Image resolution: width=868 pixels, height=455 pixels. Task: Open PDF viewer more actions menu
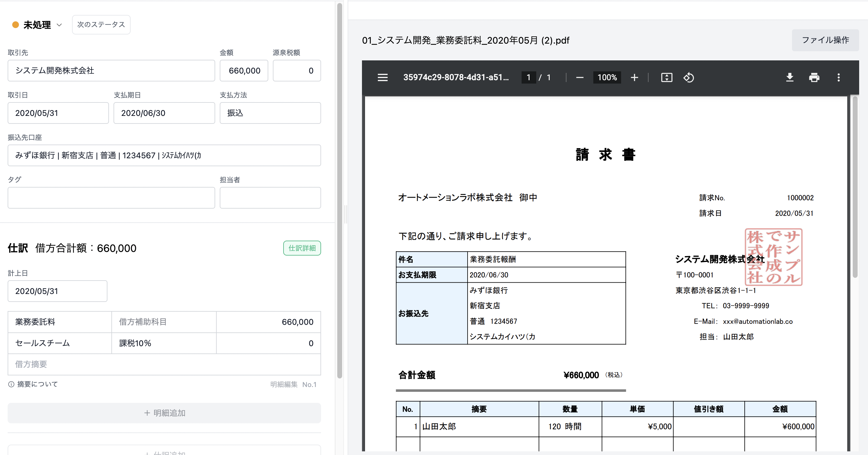coord(838,77)
